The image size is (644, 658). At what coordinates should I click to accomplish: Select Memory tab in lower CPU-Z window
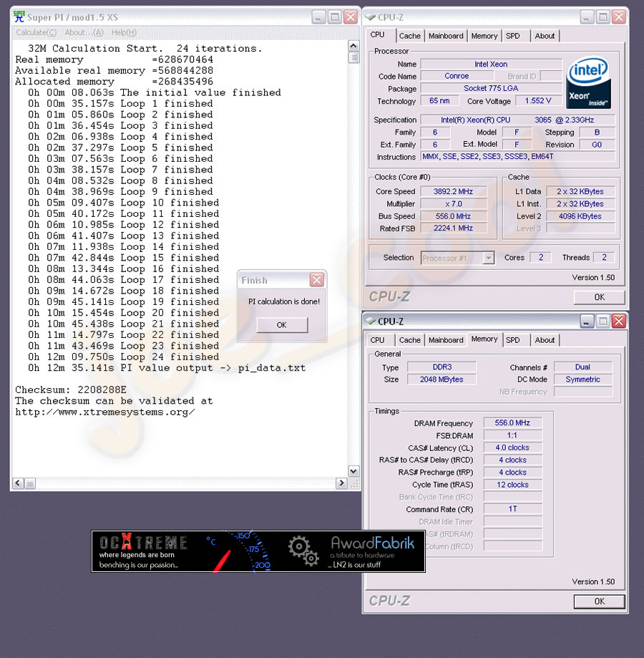484,339
